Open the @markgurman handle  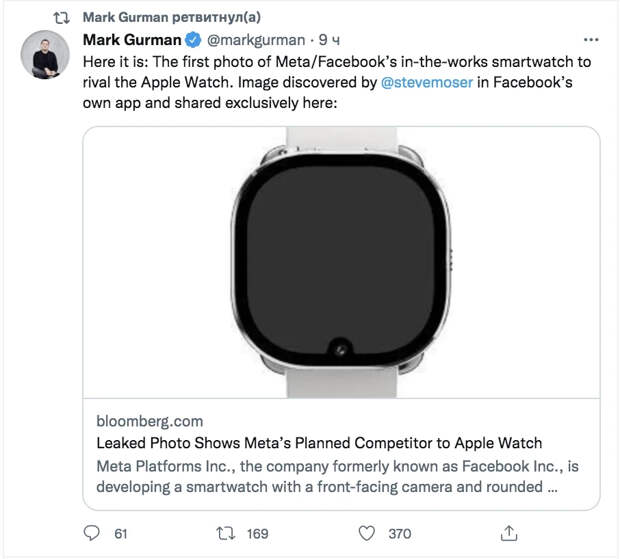tap(256, 40)
